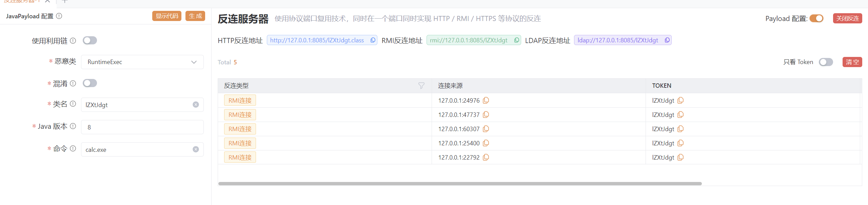
Task: Copy the HTTP reverse connection address
Action: tap(373, 40)
